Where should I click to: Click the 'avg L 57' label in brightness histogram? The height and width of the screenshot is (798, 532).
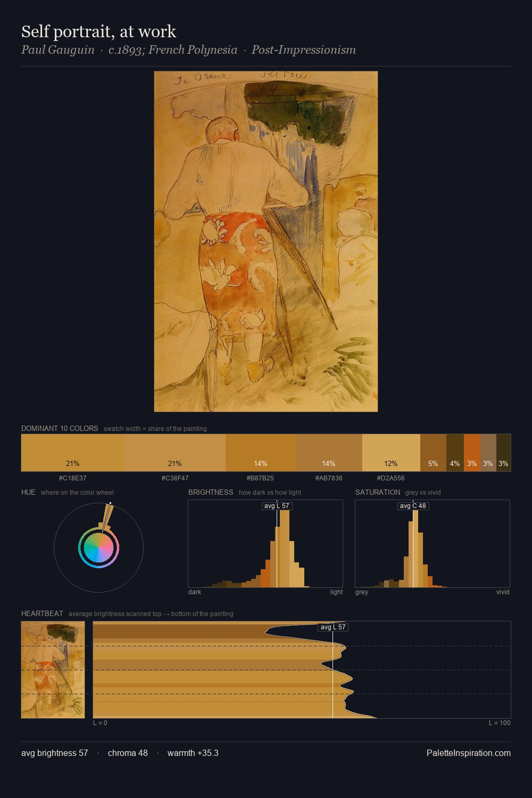point(277,506)
